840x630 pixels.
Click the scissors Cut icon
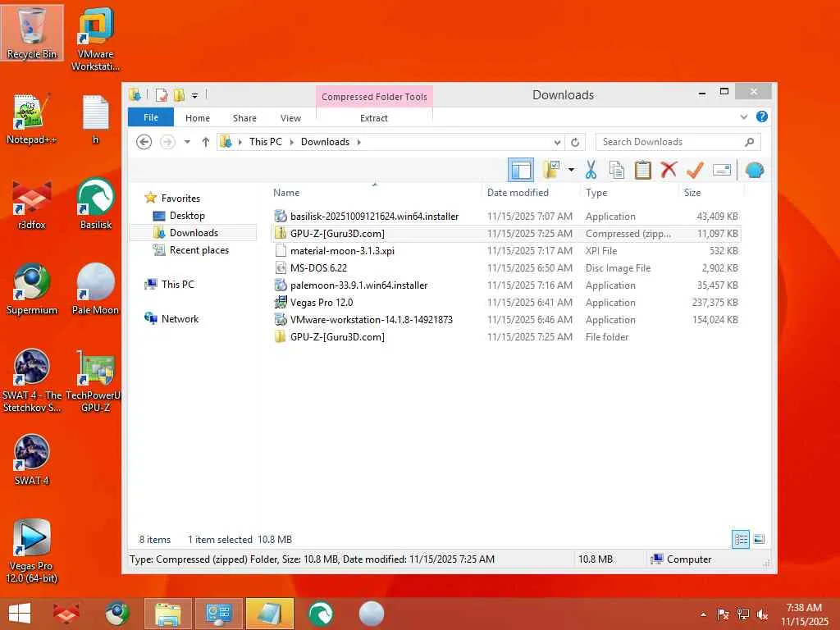pyautogui.click(x=591, y=170)
